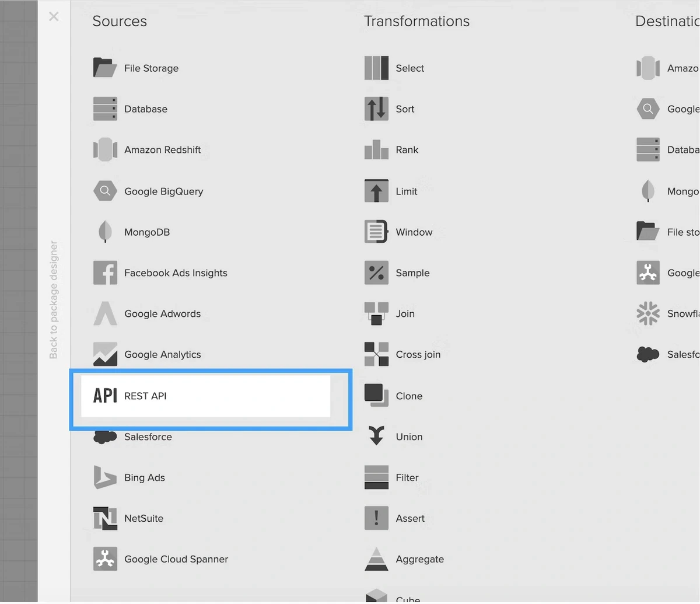The width and height of the screenshot is (700, 604).
Task: Click the Clone transformation icon
Action: coord(376,396)
